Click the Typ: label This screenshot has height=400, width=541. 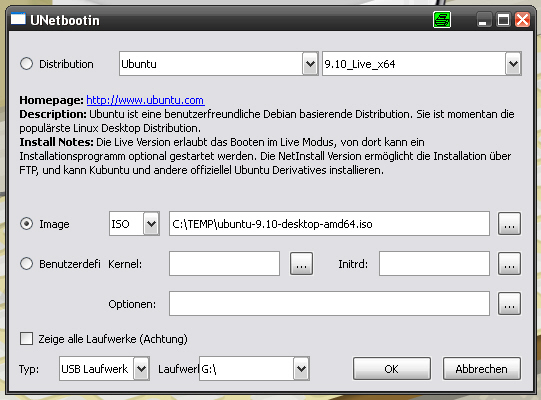(x=29, y=369)
